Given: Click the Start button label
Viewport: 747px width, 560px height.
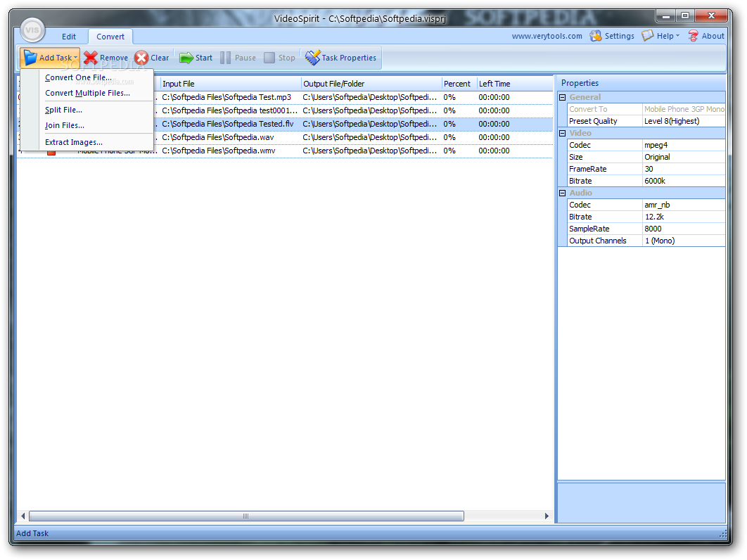Looking at the screenshot, I should click(204, 58).
